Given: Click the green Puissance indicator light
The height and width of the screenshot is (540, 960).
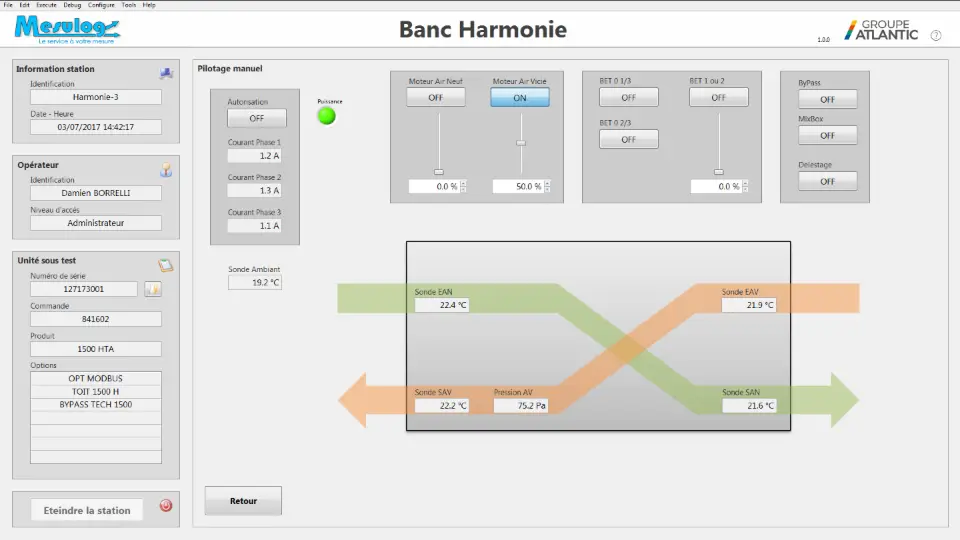Looking at the screenshot, I should [x=327, y=116].
